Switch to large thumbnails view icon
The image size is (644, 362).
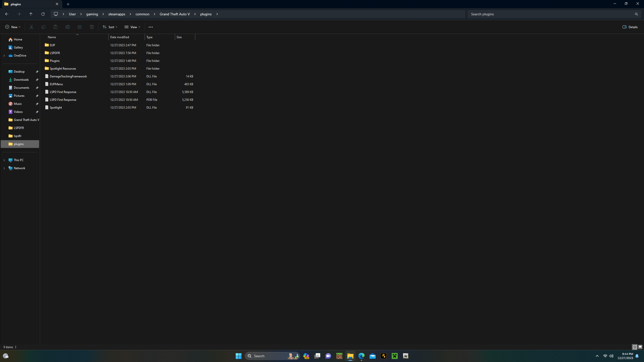pyautogui.click(x=640, y=347)
